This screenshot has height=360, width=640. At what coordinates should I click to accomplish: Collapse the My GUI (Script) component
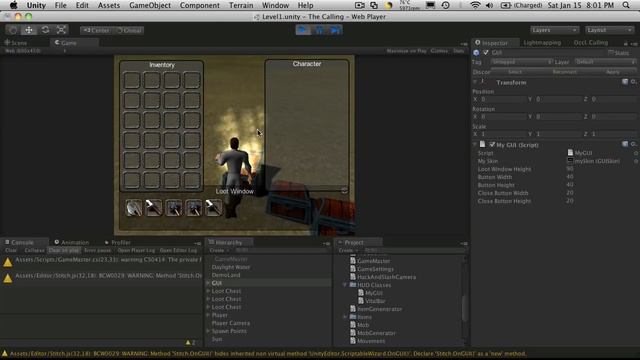point(475,145)
